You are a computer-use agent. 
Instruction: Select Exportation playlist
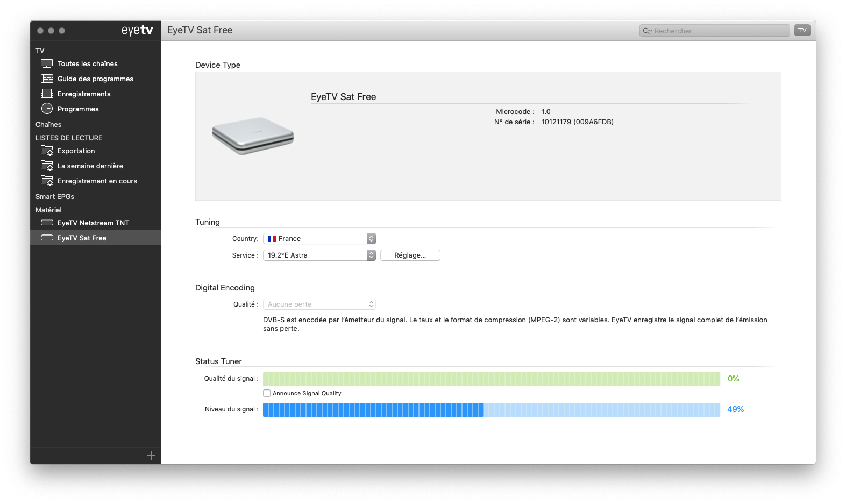point(95,151)
